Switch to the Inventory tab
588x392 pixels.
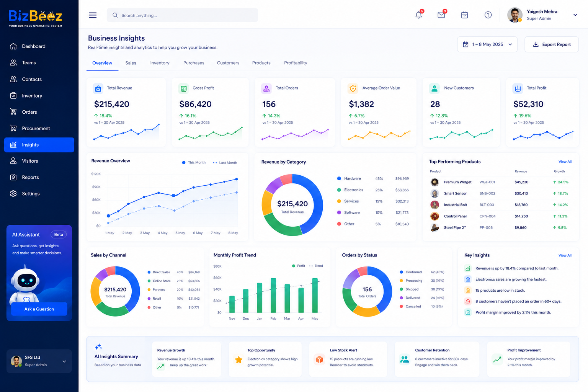pyautogui.click(x=160, y=63)
